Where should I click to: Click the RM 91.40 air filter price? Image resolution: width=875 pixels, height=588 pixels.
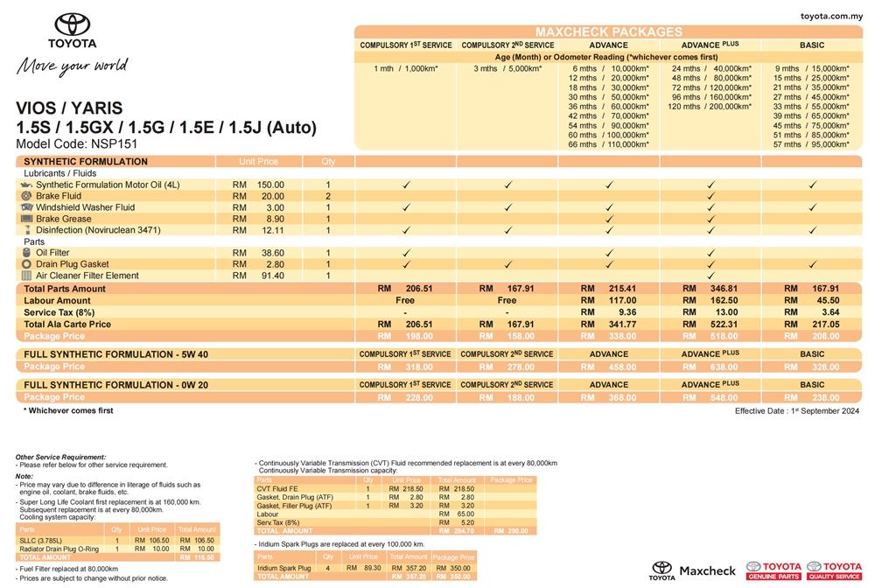(258, 276)
